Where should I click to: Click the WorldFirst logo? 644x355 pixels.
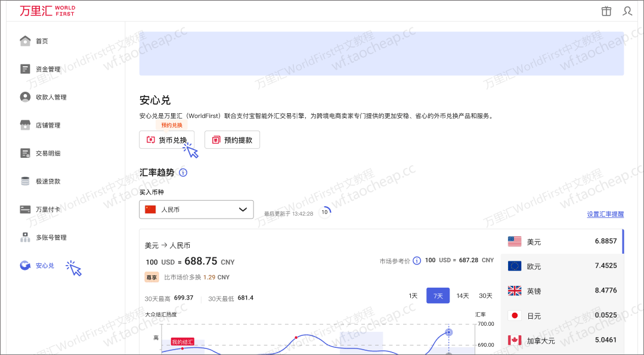click(x=47, y=11)
